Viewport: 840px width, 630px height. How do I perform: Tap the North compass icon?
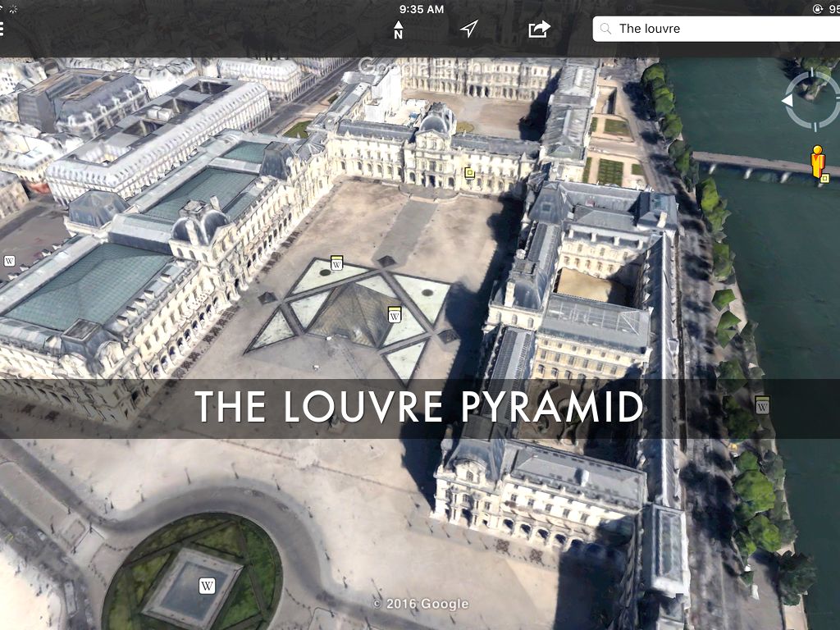click(x=398, y=30)
